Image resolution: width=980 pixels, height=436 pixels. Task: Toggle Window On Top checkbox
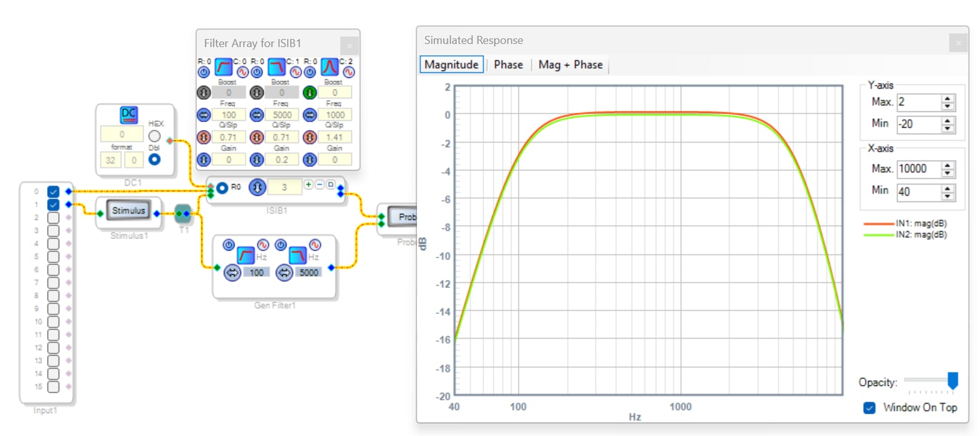coord(869,408)
